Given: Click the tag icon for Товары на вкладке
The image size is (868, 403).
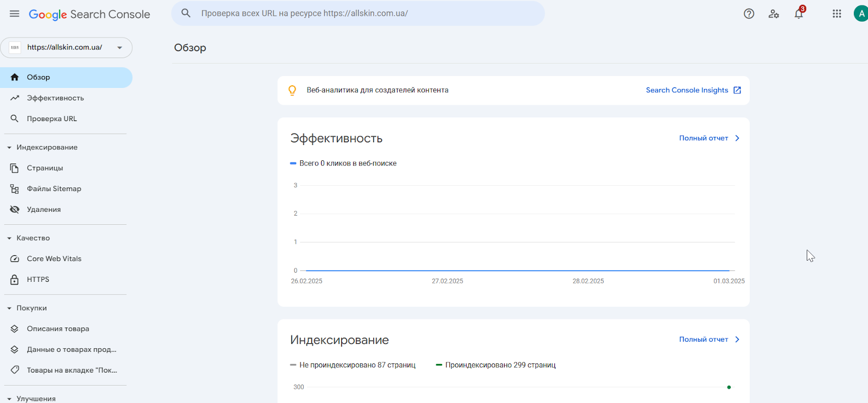Looking at the screenshot, I should pyautogui.click(x=15, y=370).
